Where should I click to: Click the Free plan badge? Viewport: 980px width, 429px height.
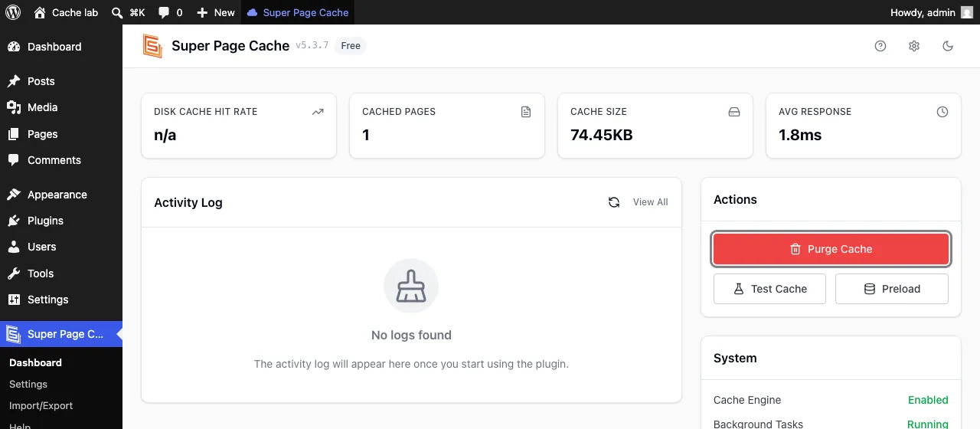pos(351,46)
